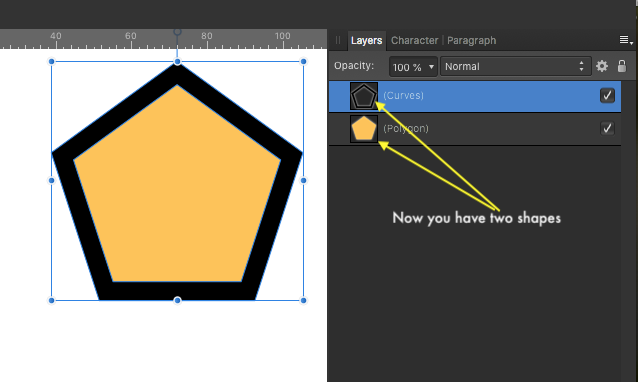Select the (Curves) layer name

coord(403,96)
